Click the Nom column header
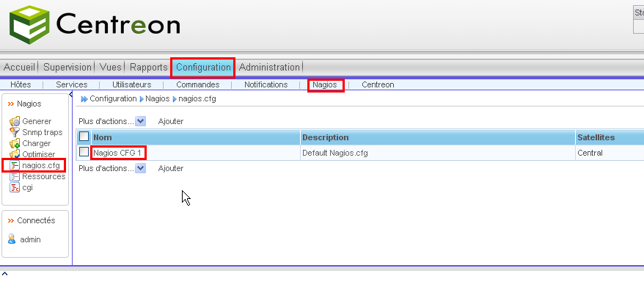This screenshot has width=644, height=293. click(102, 137)
